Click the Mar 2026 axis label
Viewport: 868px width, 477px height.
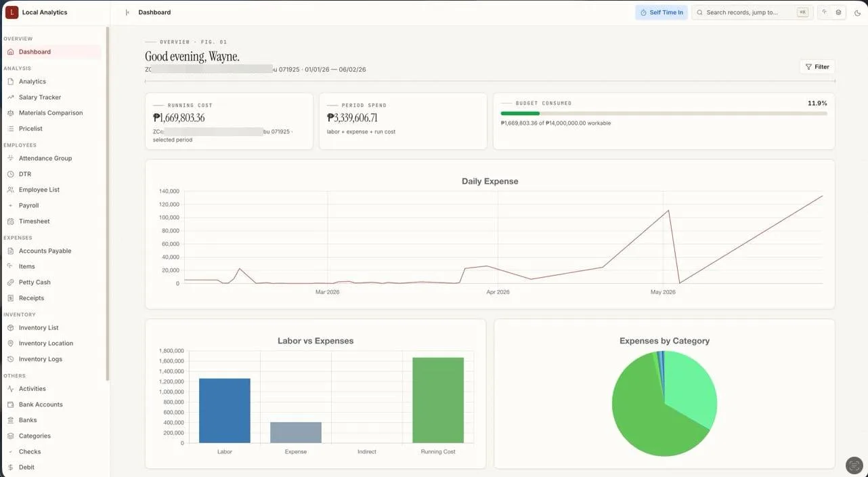(x=328, y=292)
